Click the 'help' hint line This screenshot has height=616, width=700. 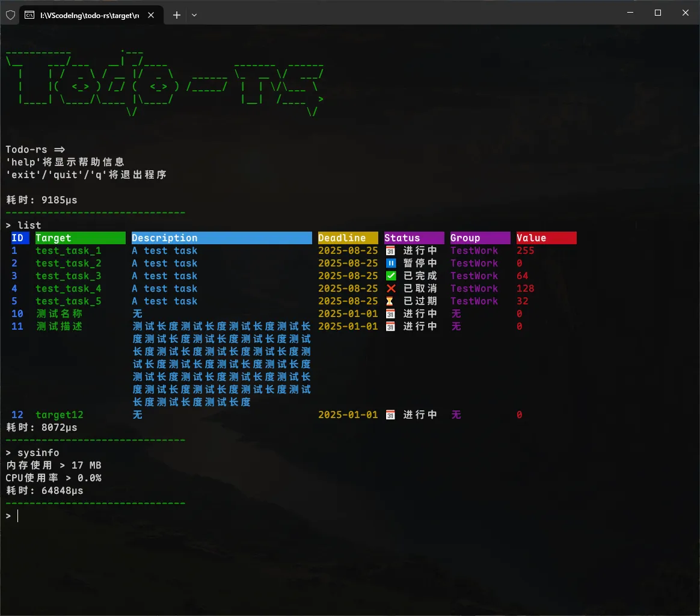pos(65,162)
